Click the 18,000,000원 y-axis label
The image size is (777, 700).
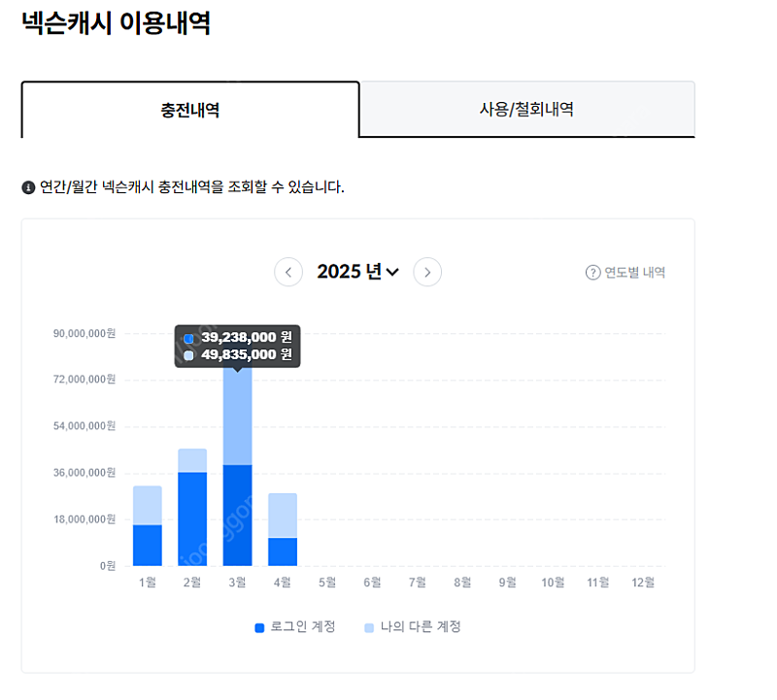tap(84, 519)
